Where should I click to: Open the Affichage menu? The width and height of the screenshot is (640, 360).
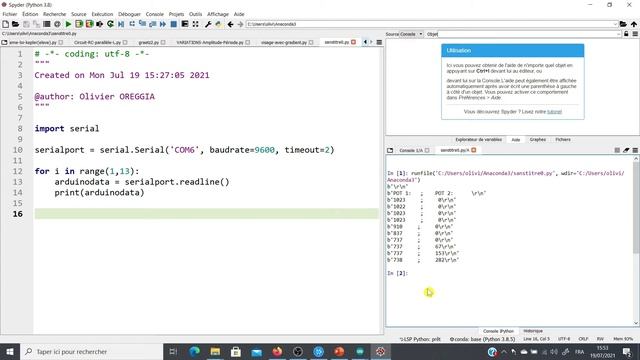pos(218,14)
